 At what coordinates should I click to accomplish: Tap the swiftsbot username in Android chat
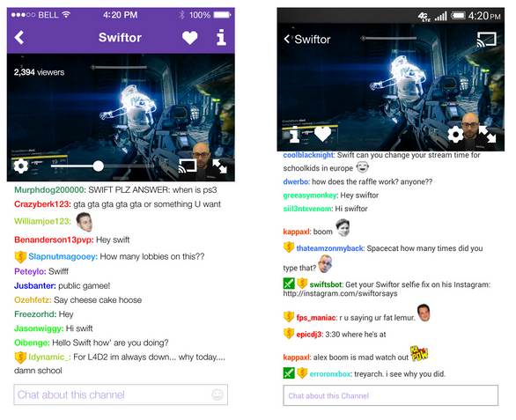point(326,284)
